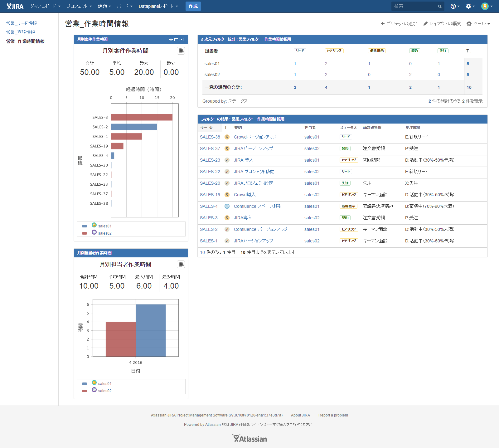Open the help question-mark menu
This screenshot has height=448, width=499.
[455, 6]
